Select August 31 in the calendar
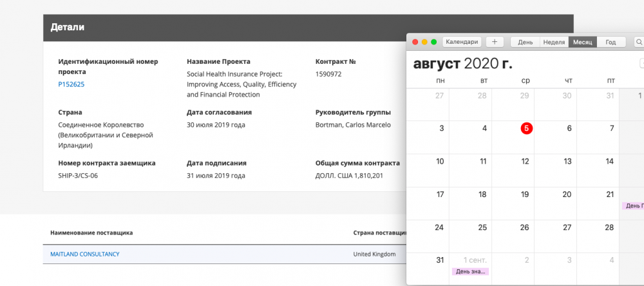This screenshot has width=644, height=286. tap(440, 260)
